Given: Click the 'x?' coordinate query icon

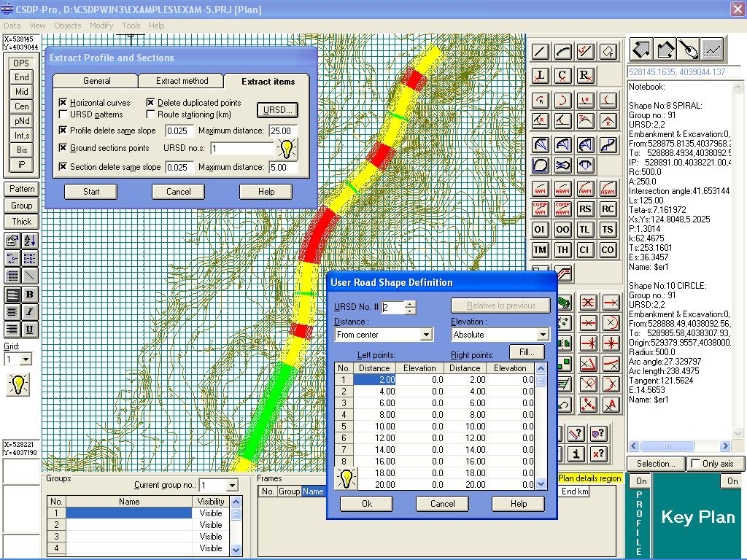Looking at the screenshot, I should coord(598,454).
